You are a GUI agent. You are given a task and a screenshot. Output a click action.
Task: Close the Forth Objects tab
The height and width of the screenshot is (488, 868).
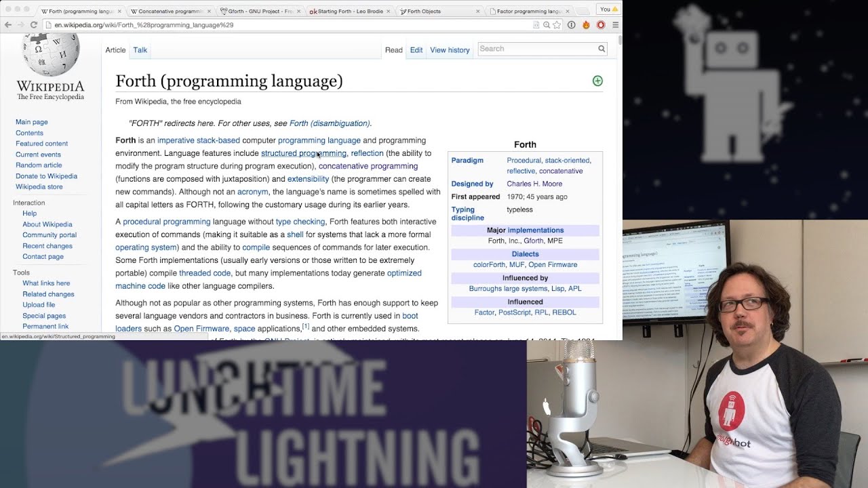(478, 11)
